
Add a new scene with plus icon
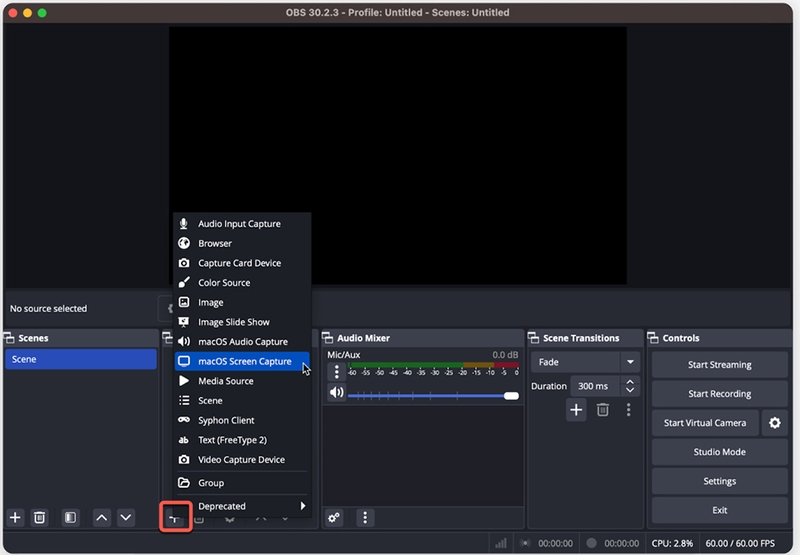(15, 518)
